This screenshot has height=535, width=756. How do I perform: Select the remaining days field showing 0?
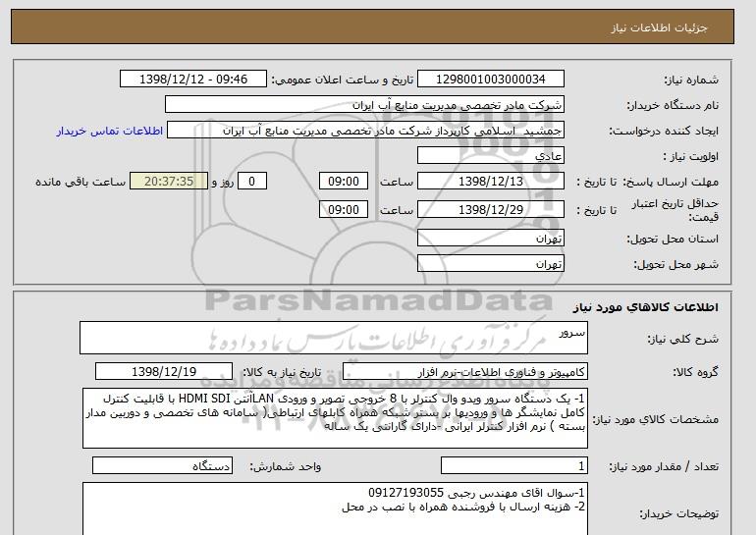[251, 182]
